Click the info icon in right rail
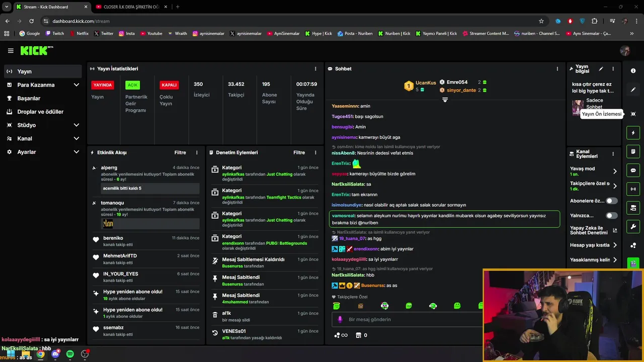Image resolution: width=644 pixels, height=362 pixels. [x=633, y=71]
